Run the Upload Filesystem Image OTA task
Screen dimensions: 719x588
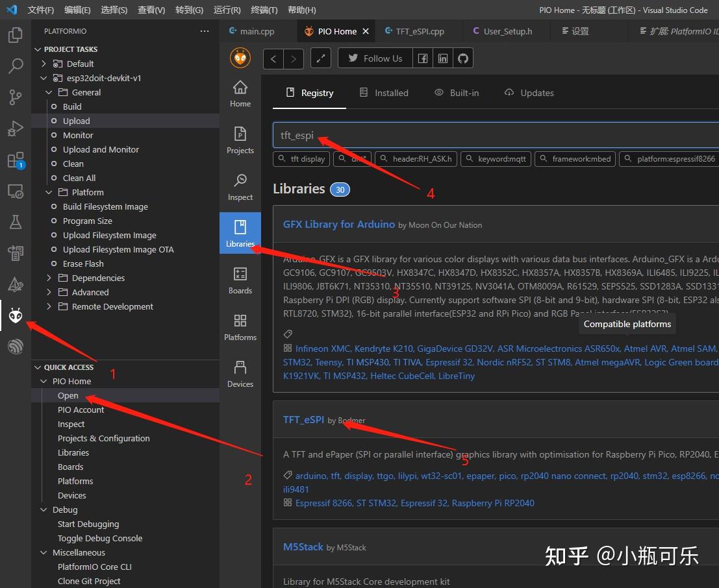[125, 249]
